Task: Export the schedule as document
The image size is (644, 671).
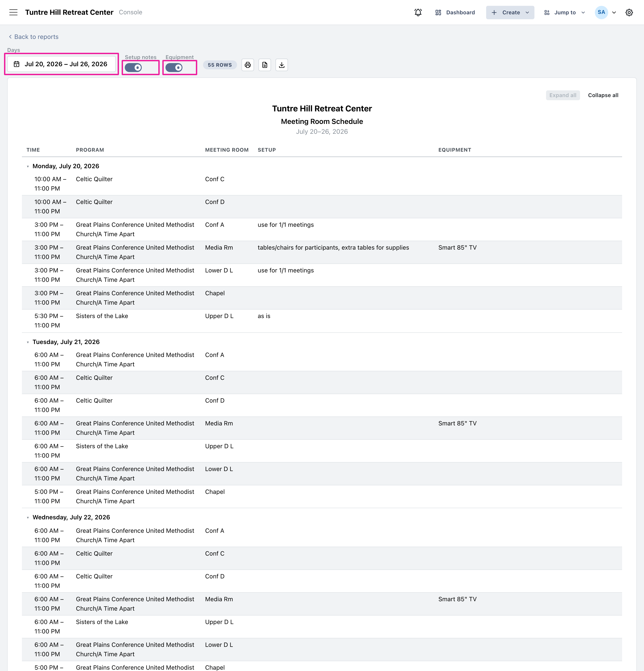Action: pyautogui.click(x=265, y=65)
